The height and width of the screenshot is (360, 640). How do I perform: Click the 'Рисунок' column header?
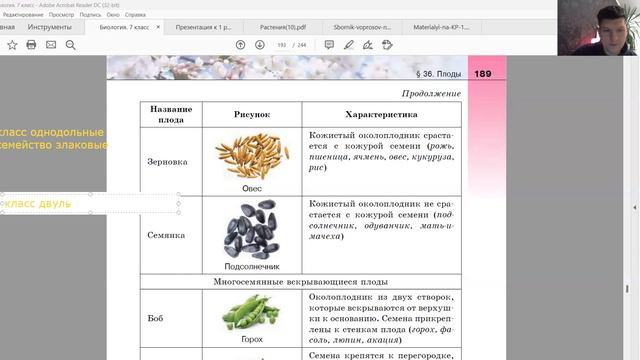tap(252, 115)
